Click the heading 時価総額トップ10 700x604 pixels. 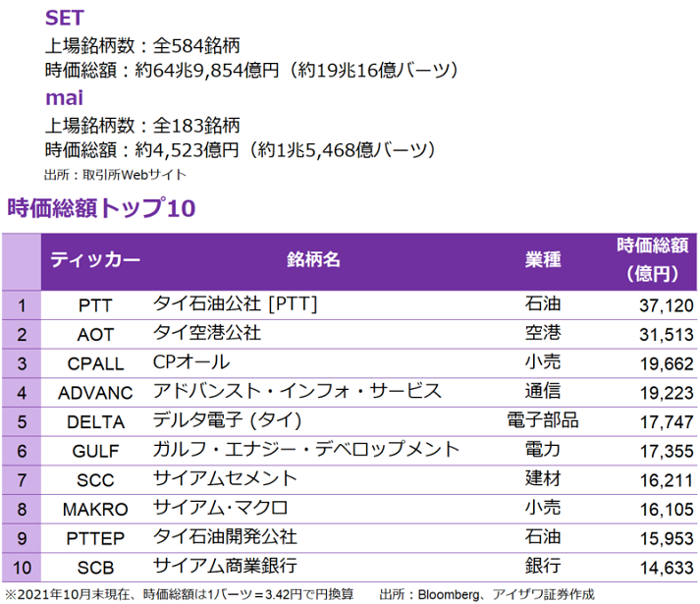(101, 208)
